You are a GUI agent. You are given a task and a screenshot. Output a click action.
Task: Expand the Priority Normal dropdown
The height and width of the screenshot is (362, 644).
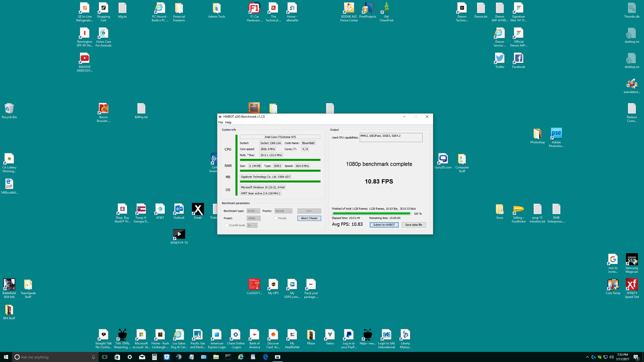coord(283,211)
